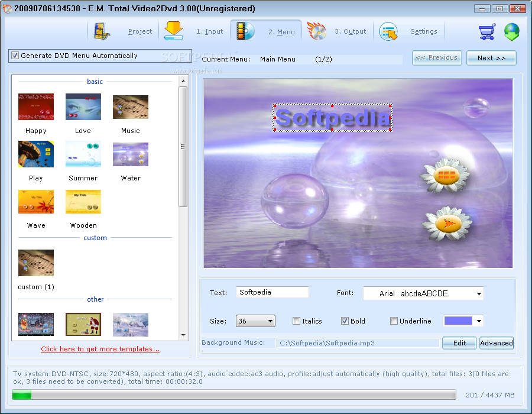The width and height of the screenshot is (532, 414).
Task: Select the Water menu template
Action: click(x=131, y=154)
